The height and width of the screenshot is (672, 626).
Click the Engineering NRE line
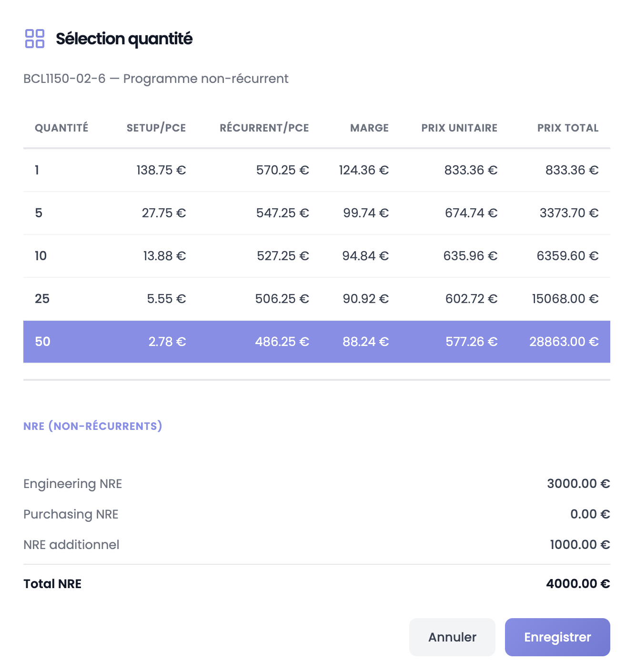pyautogui.click(x=72, y=484)
